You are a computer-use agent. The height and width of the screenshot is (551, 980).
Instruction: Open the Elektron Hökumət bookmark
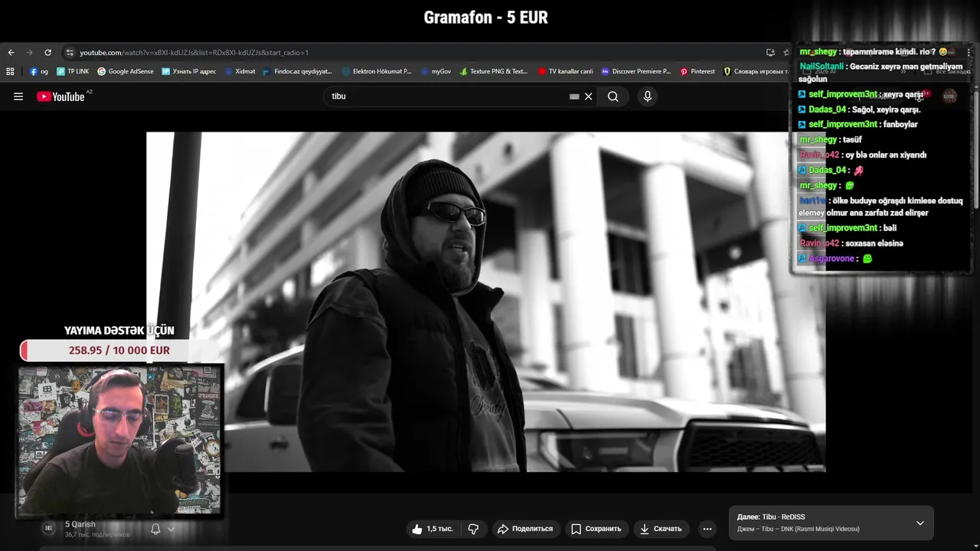377,71
